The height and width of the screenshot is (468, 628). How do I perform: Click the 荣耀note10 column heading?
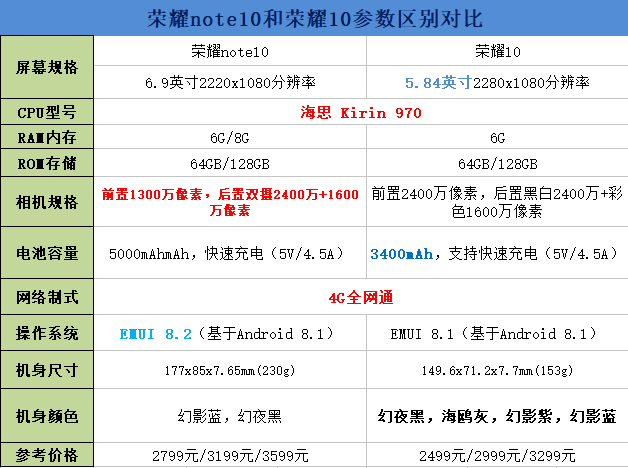coord(230,51)
